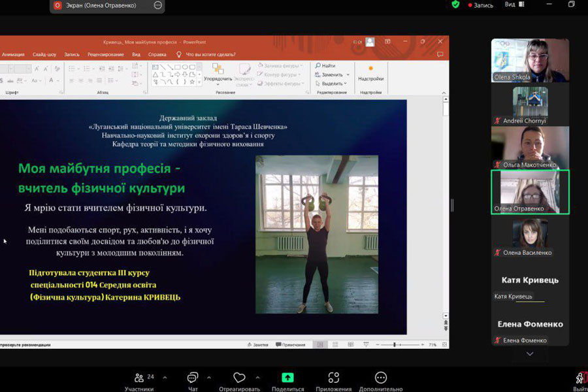Open the Дополнительно more options icon
The height and width of the screenshot is (392, 588).
point(381,379)
